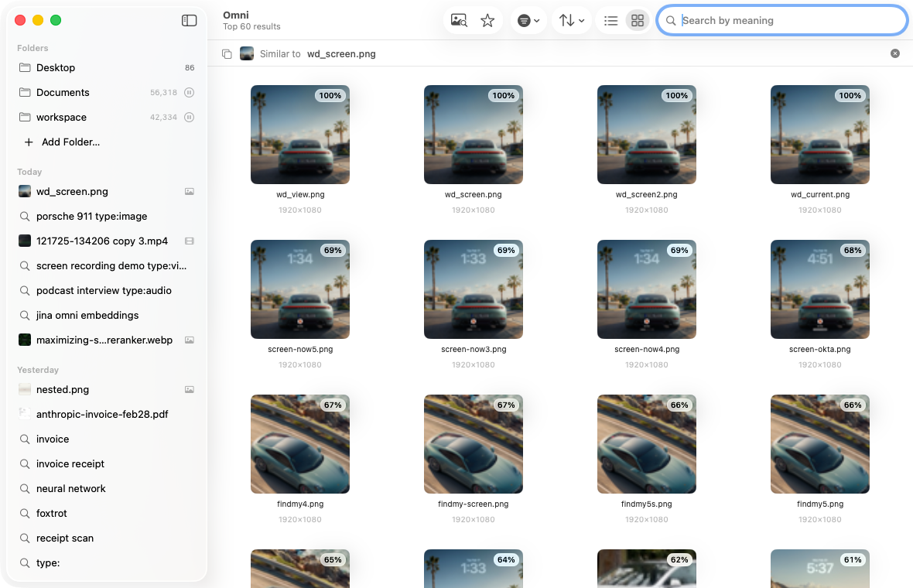The width and height of the screenshot is (913, 588).
Task: Rerun the invoice search
Action: coord(107,439)
